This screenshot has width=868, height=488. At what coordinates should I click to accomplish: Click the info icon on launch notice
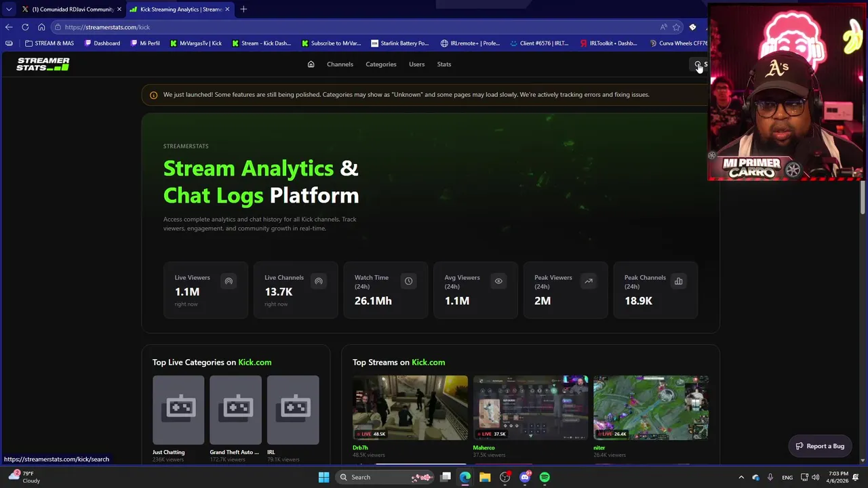click(x=153, y=95)
